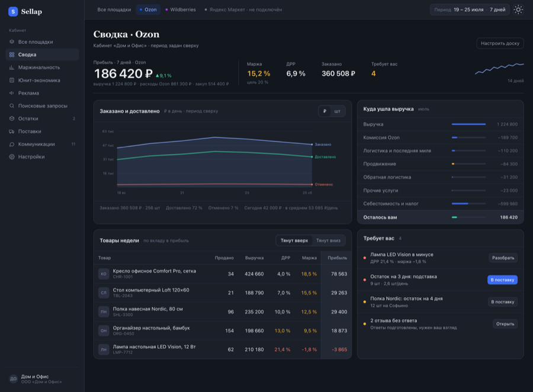The height and width of the screenshot is (392, 533).
Task: Switch to the Wildberries tab
Action: 181,9
